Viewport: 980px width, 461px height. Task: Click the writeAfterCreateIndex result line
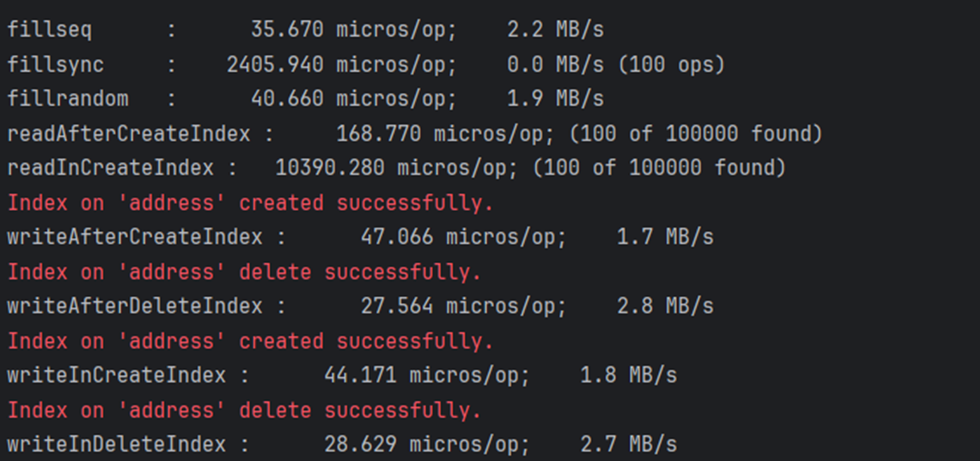pos(360,238)
